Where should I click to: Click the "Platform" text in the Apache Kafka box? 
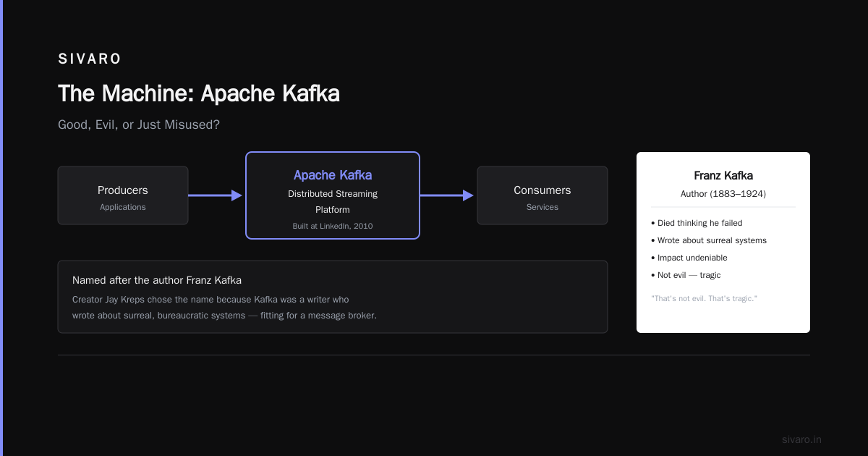[333, 210]
